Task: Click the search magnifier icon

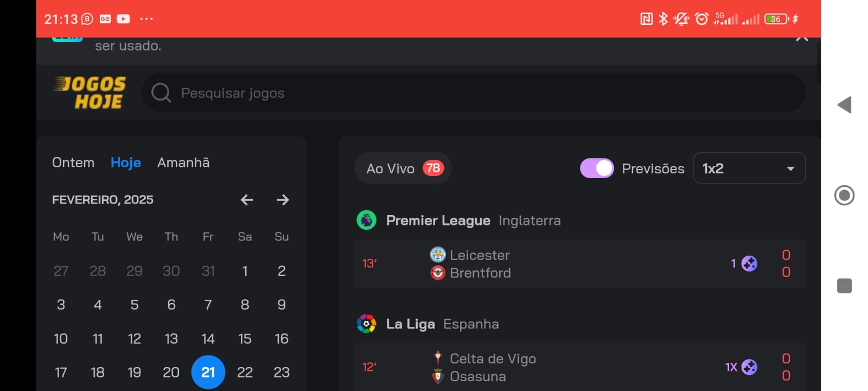Action: click(x=161, y=93)
